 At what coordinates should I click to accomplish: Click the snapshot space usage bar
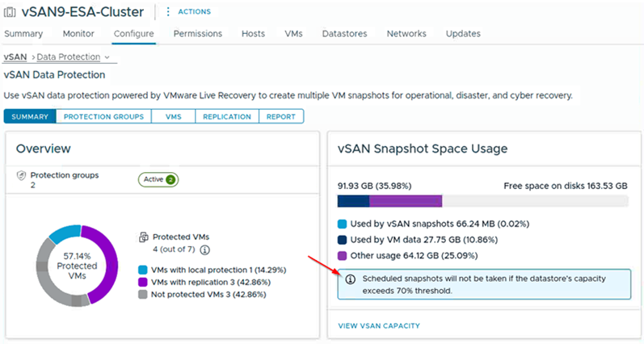[482, 201]
